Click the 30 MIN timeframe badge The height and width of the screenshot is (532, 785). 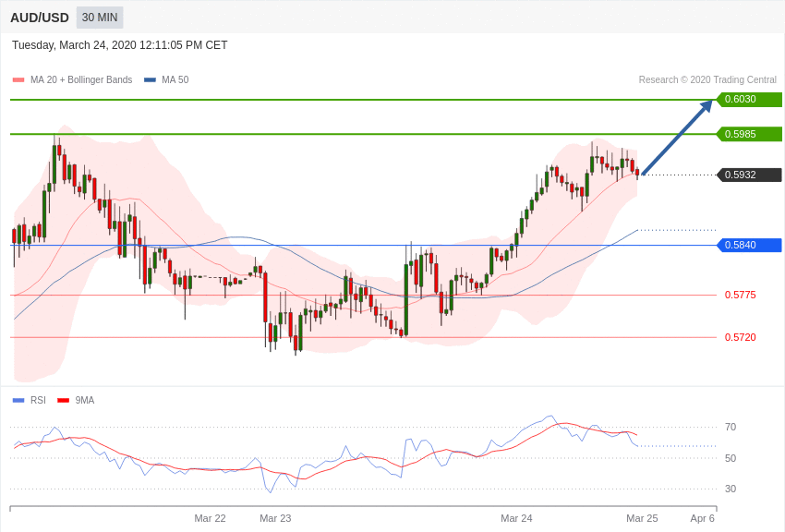coord(100,18)
